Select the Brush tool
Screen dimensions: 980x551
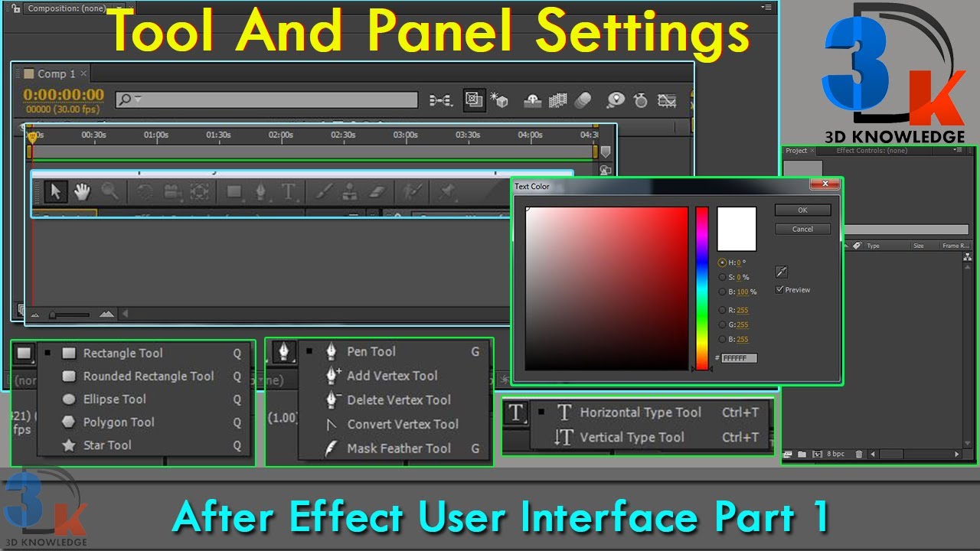[324, 191]
